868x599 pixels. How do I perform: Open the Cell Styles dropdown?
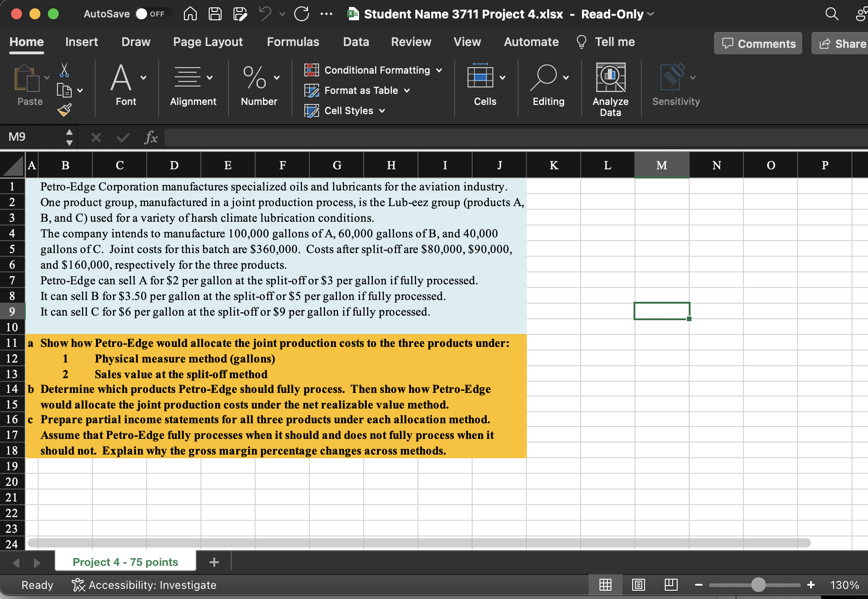(x=345, y=110)
